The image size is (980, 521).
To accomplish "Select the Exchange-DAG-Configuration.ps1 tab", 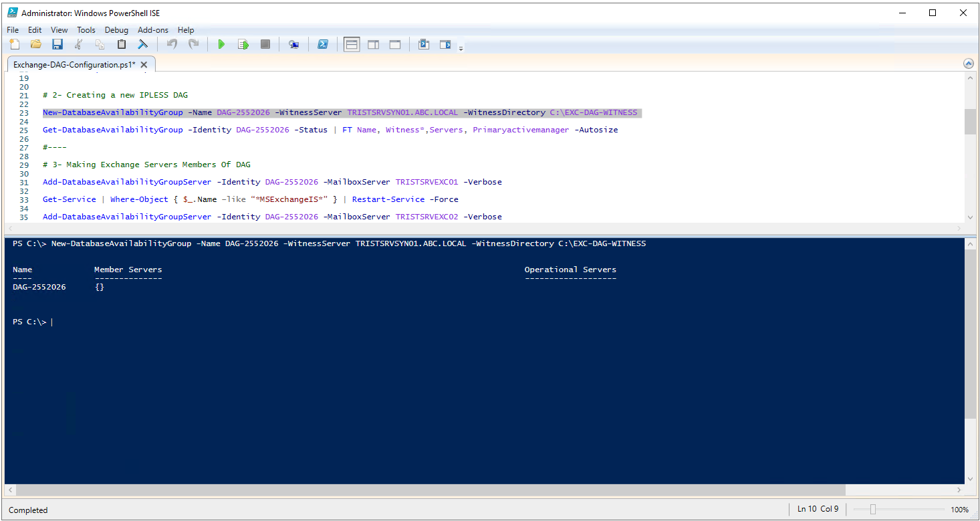I will pyautogui.click(x=74, y=65).
